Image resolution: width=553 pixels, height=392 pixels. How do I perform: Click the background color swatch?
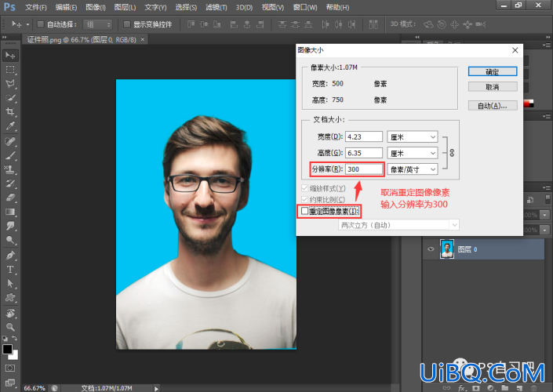point(15,356)
